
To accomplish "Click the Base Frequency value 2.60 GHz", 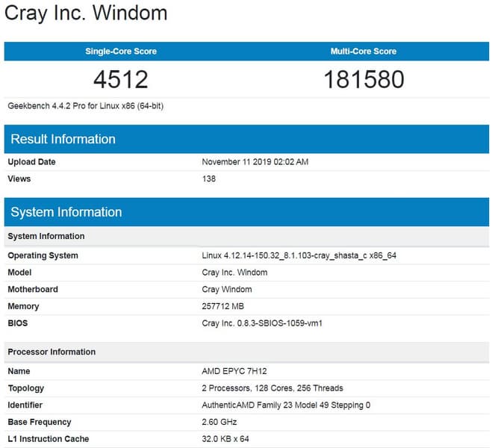I will [221, 422].
